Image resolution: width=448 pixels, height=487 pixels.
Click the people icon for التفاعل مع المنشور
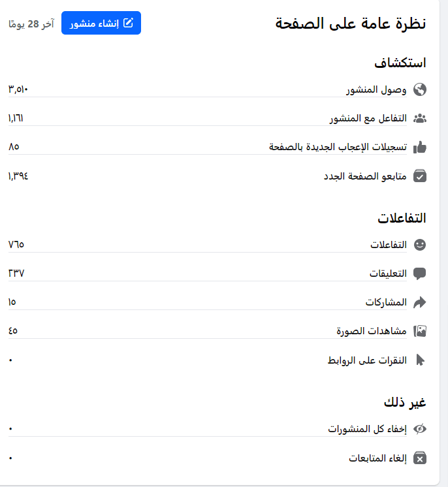(420, 118)
